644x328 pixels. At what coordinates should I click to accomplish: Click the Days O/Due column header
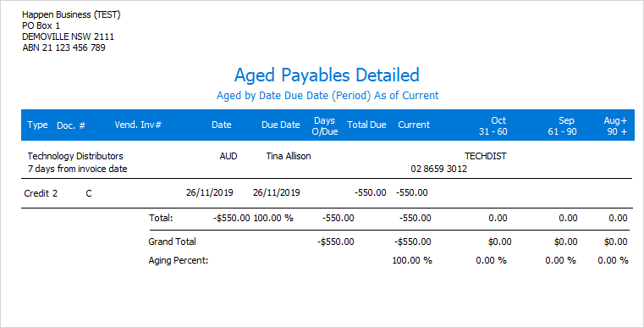(324, 126)
